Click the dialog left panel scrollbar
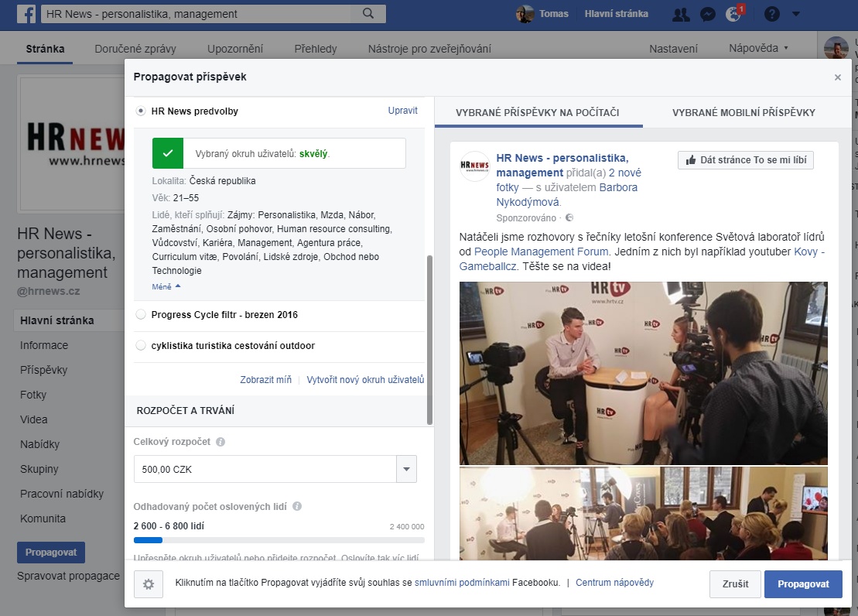 [x=429, y=340]
